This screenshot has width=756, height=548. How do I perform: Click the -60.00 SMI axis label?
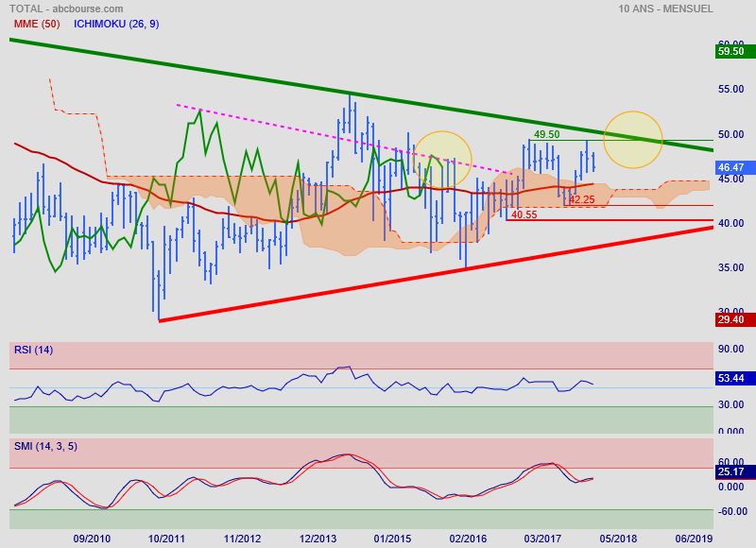tap(732, 511)
